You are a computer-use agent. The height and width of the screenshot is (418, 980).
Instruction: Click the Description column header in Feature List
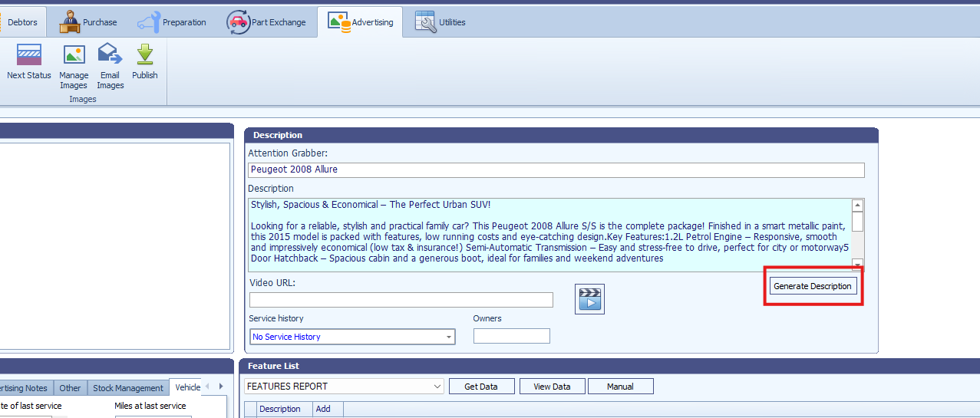coord(285,409)
